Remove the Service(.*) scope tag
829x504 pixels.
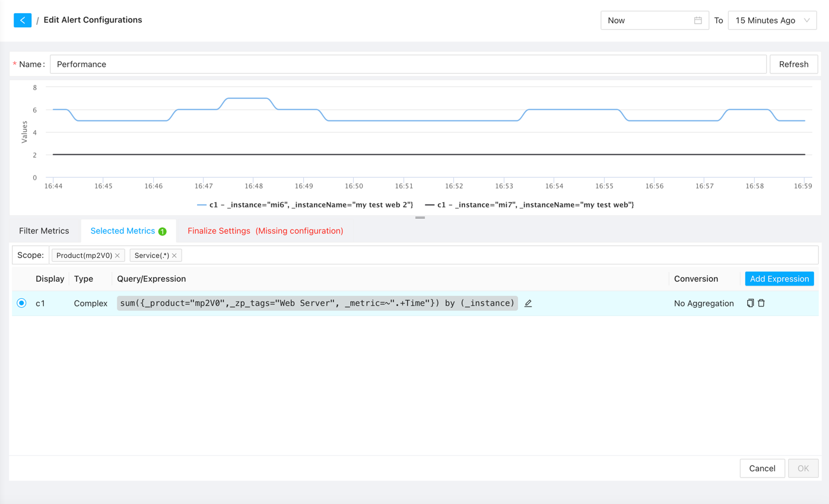pos(174,256)
